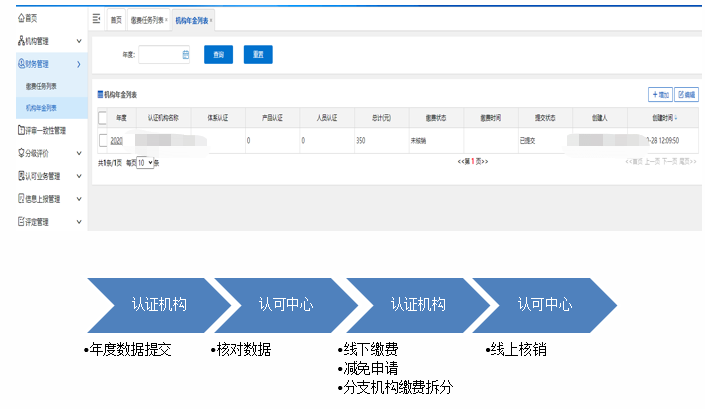The width and height of the screenshot is (705, 409).
Task: Click the home icon in the sidebar
Action: point(21,18)
